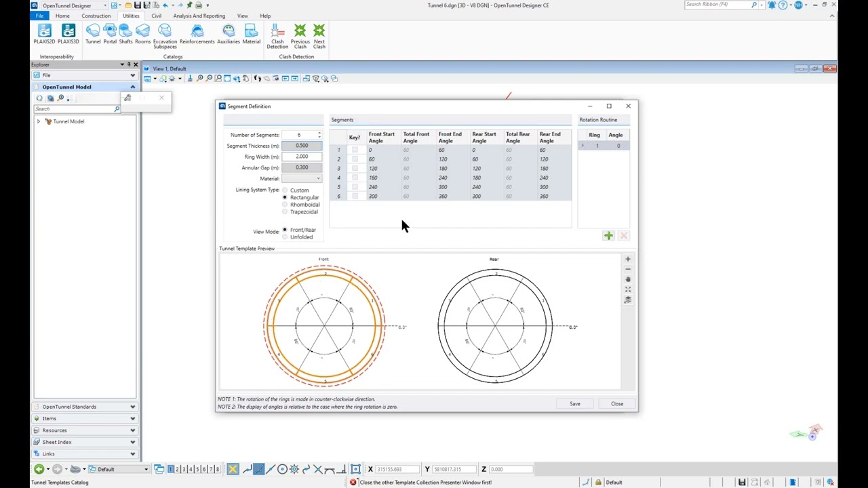Screen dimensions: 868x488
Task: Expand the Resources section in Explorer
Action: 85,430
